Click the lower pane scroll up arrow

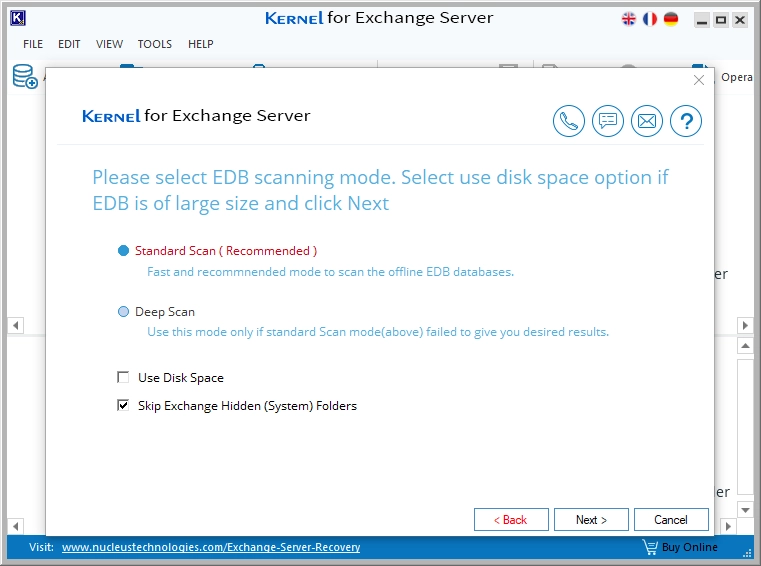click(745, 346)
